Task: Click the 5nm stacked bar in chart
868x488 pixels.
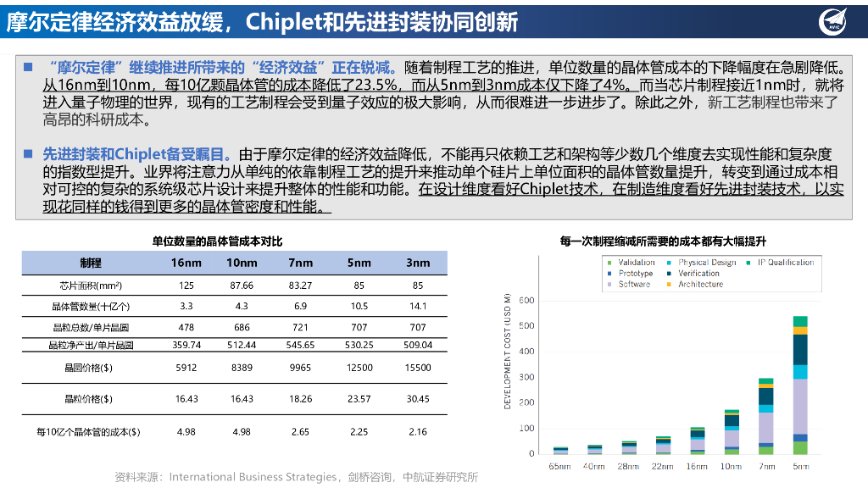Action: click(800, 385)
